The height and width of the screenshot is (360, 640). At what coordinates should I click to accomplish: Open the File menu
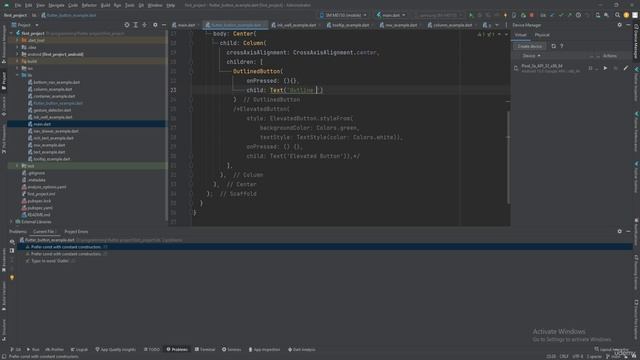(x=18, y=5)
